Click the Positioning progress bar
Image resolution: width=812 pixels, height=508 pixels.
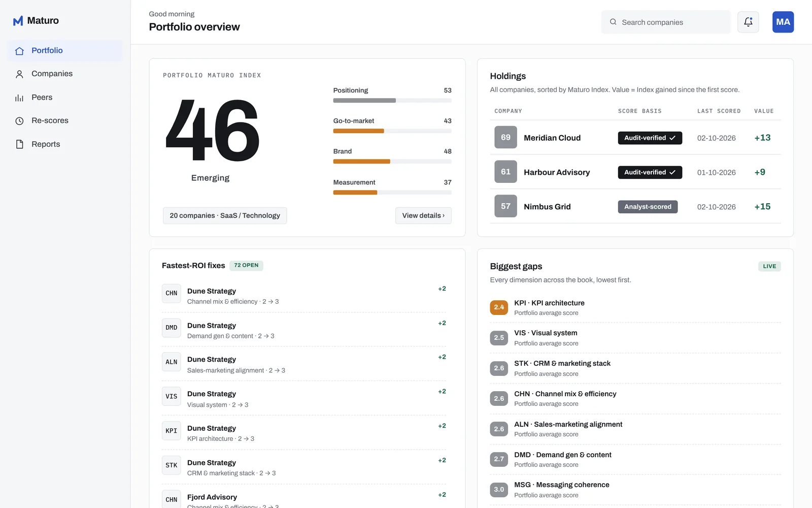[392, 101]
